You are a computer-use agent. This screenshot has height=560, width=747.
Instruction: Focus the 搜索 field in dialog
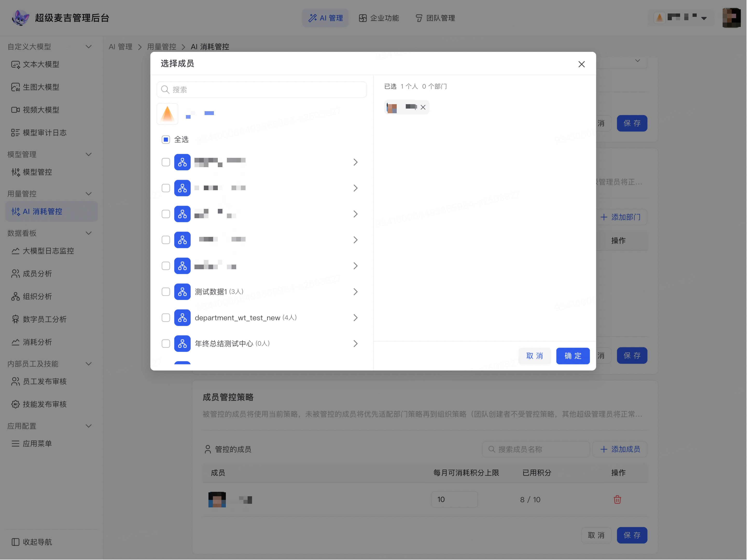(x=262, y=89)
